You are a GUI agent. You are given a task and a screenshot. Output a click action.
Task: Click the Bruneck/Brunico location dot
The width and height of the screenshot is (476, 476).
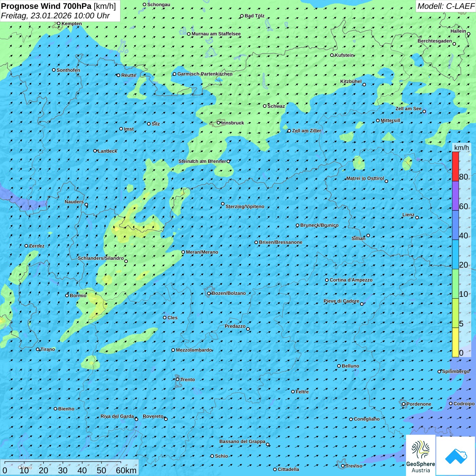tap(297, 225)
